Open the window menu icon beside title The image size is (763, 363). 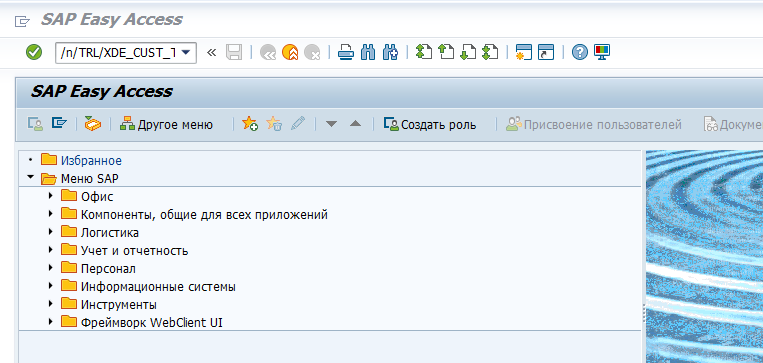22,21
